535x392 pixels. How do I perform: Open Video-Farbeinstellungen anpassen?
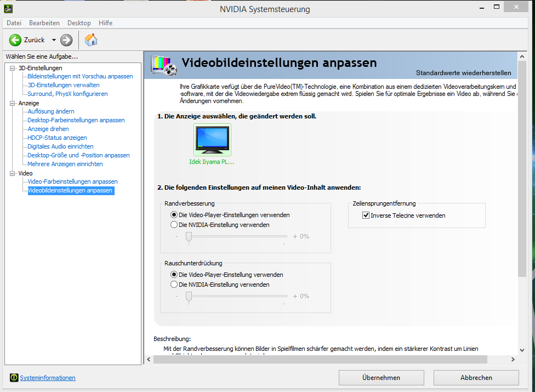(x=72, y=181)
